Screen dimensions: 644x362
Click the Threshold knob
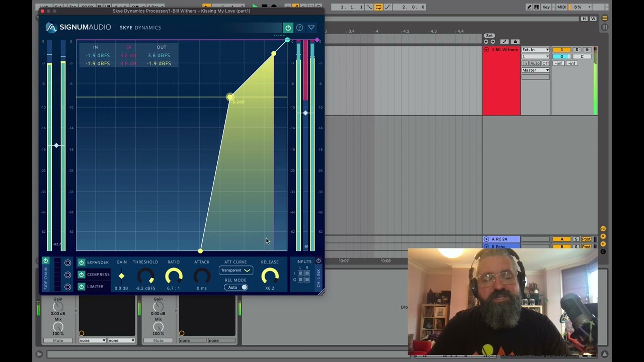pos(145,276)
